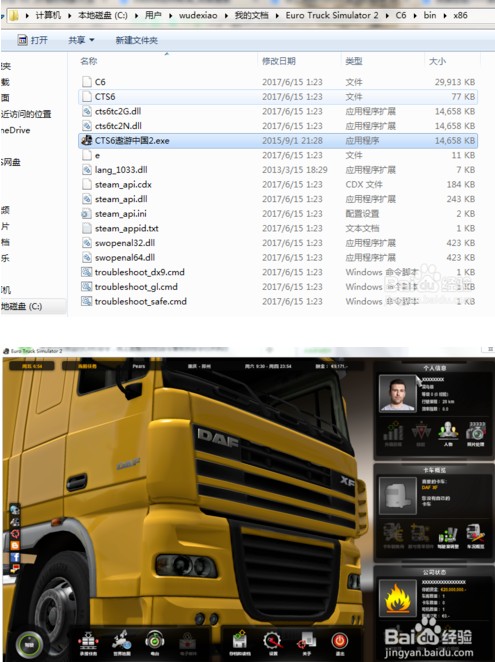Image resolution: width=495 pixels, height=662 pixels.
Task: Click bin in address breadcrumb
Action: (430, 15)
